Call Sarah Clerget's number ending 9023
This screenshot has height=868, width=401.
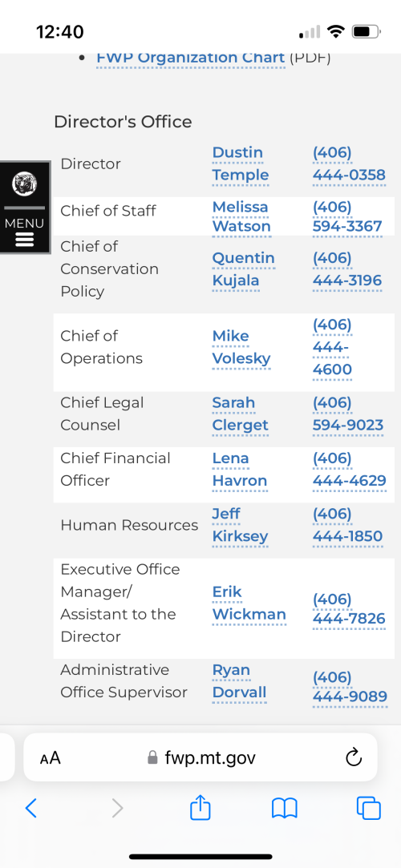(x=348, y=414)
